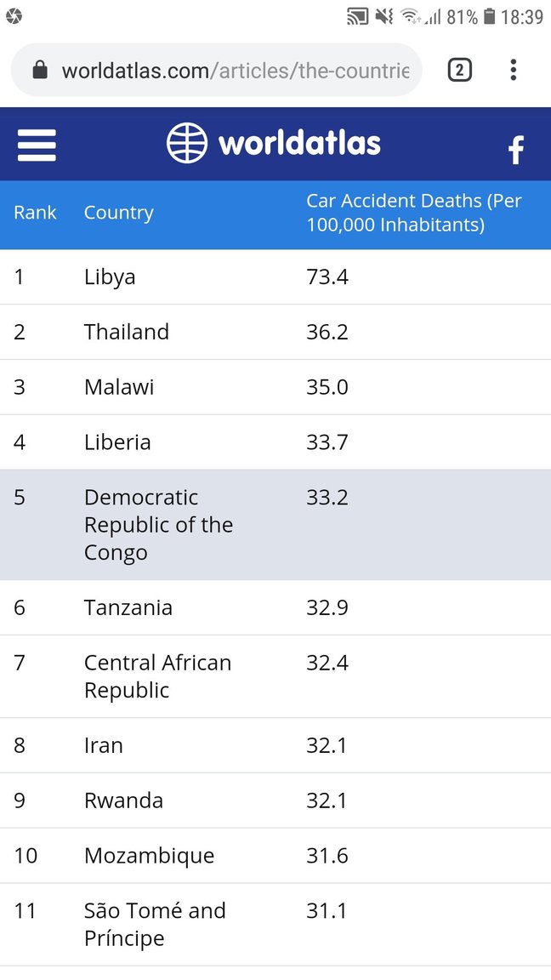Tap the Libya table row
This screenshot has width=551, height=980.
pyautogui.click(x=275, y=276)
